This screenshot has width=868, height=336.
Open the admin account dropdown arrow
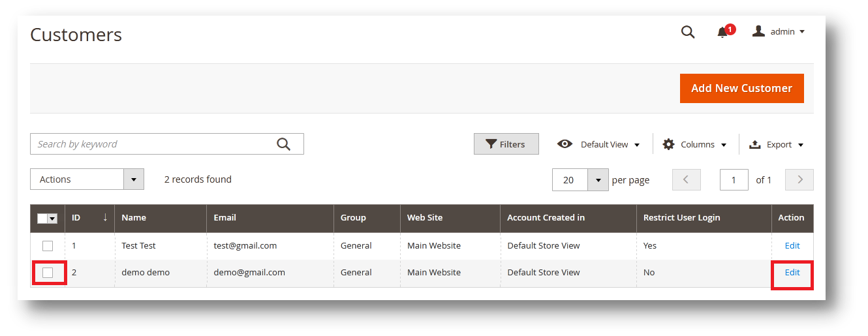802,32
